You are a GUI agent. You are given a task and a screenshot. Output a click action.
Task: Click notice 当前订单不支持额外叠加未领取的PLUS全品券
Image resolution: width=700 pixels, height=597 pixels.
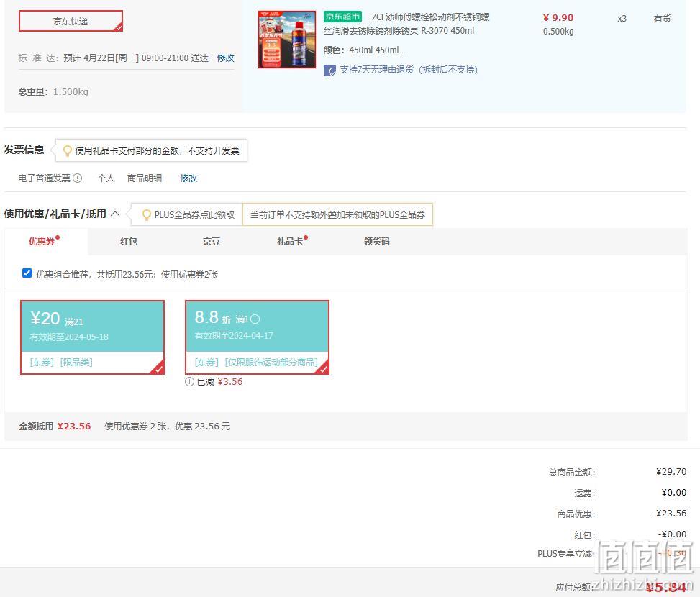pyautogui.click(x=337, y=214)
